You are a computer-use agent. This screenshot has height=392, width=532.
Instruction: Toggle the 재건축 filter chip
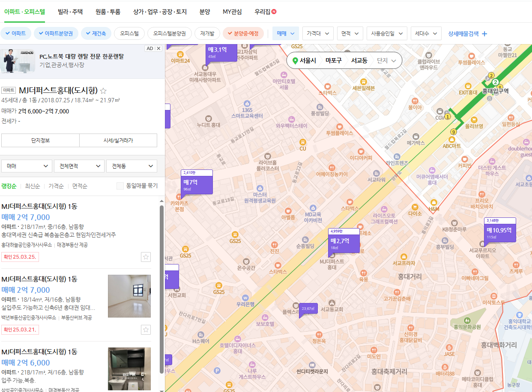point(96,33)
